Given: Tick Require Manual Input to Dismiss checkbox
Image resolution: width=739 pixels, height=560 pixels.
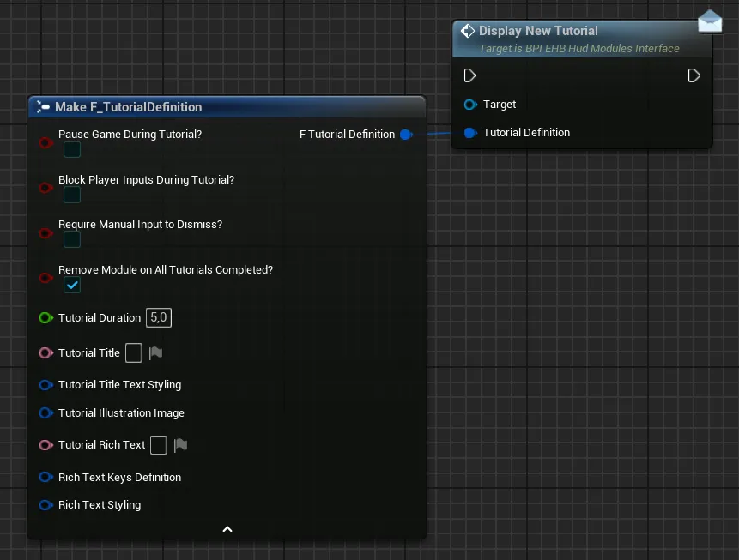Looking at the screenshot, I should click(72, 240).
